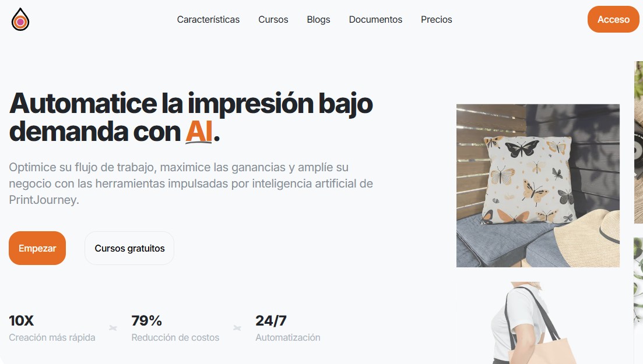The width and height of the screenshot is (643, 364).
Task: Open the Blogs section
Action: [x=319, y=20]
